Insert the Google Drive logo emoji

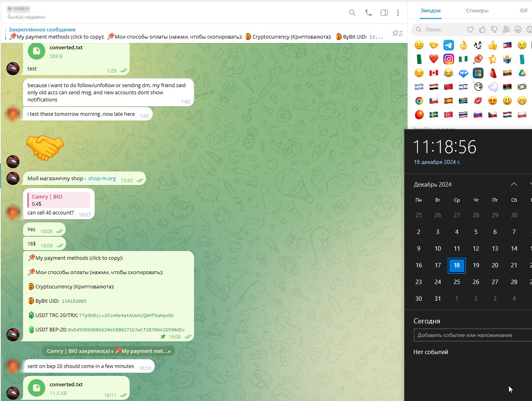click(x=522, y=73)
